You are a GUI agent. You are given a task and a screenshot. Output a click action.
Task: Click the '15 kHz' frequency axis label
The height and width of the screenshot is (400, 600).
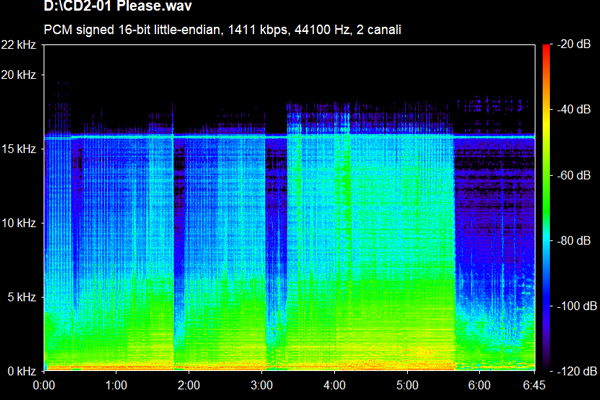tap(19, 149)
